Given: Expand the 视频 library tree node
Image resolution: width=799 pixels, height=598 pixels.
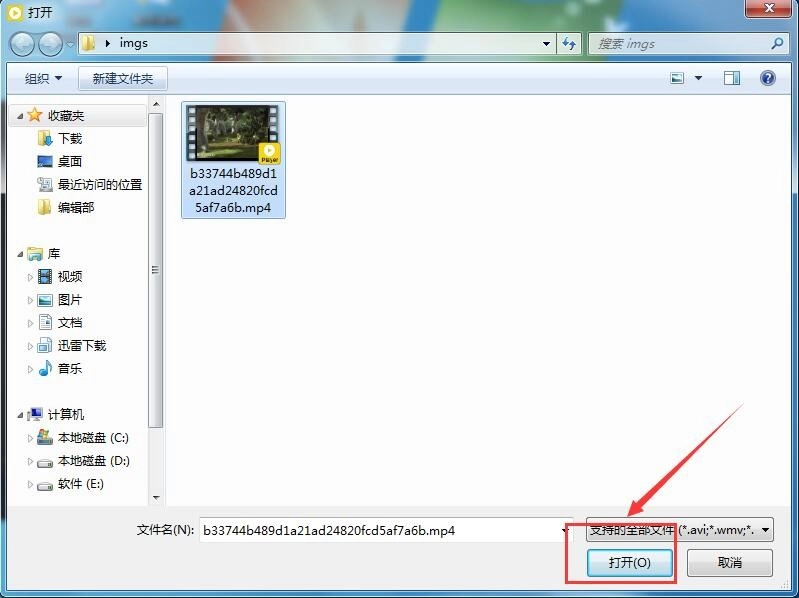Looking at the screenshot, I should pyautogui.click(x=30, y=277).
